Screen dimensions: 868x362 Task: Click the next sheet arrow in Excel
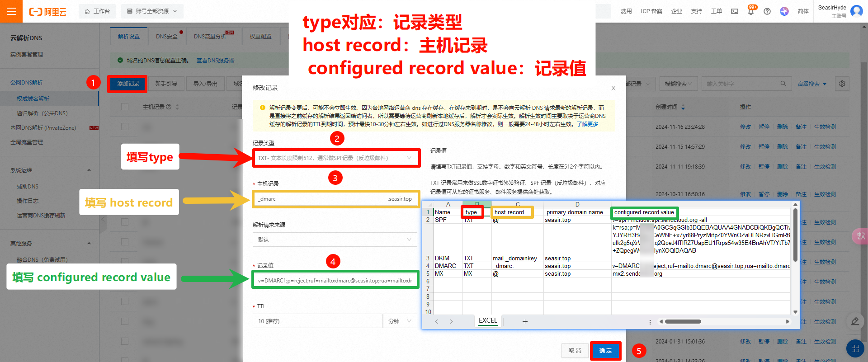(x=451, y=322)
